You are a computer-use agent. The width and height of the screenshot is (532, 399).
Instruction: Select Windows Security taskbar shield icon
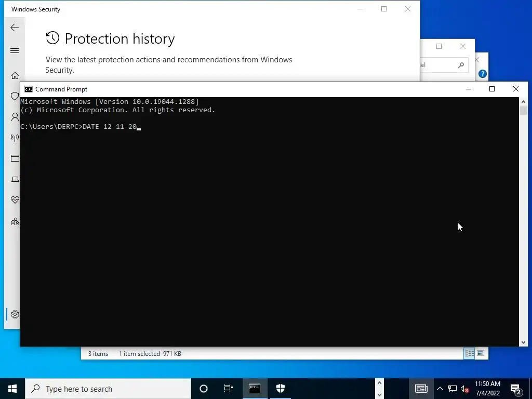click(280, 389)
